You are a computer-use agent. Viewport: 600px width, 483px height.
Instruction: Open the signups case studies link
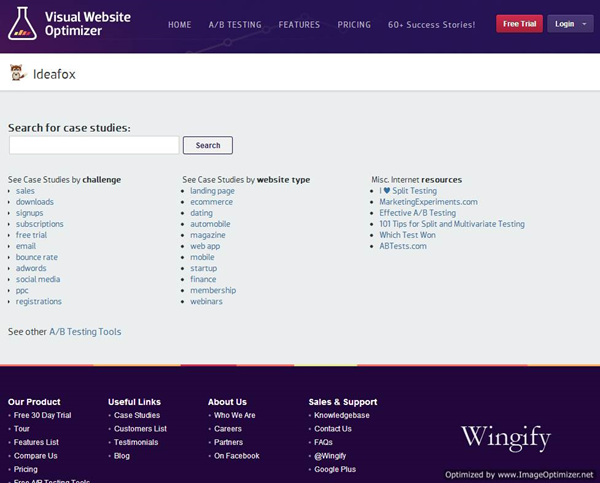tap(29, 213)
